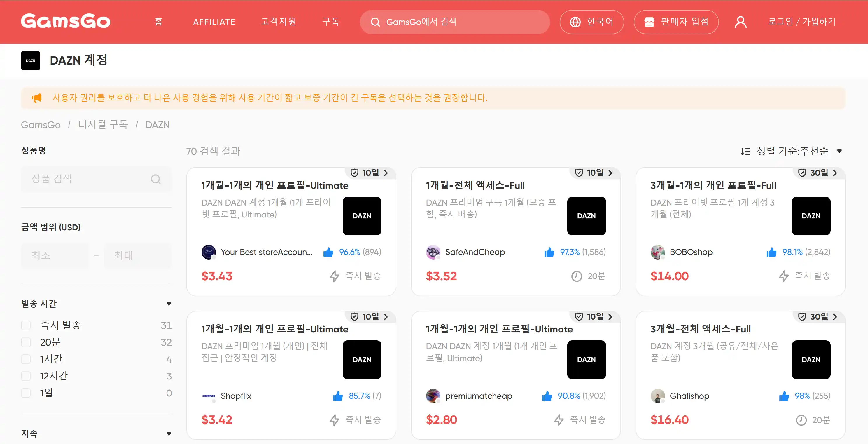
Task: Click SafeAndCheap seller avatar
Action: click(x=433, y=252)
